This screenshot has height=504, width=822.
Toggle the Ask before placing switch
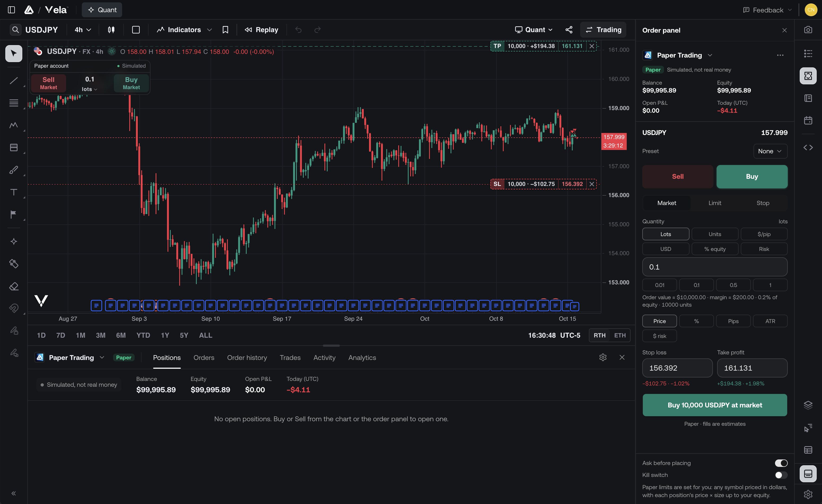coord(781,463)
